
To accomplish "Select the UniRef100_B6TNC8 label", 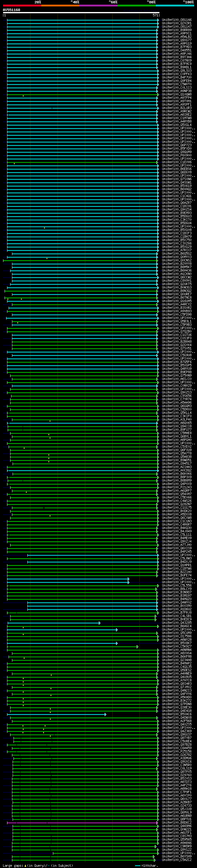I will 177,297.
